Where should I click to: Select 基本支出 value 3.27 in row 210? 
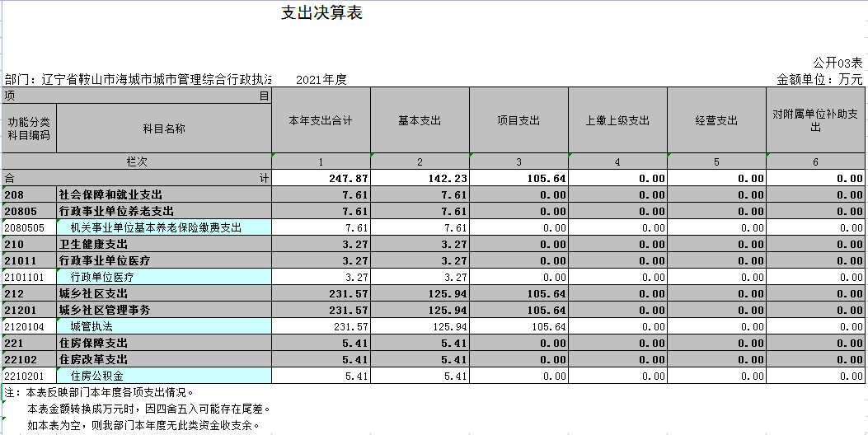coord(420,244)
